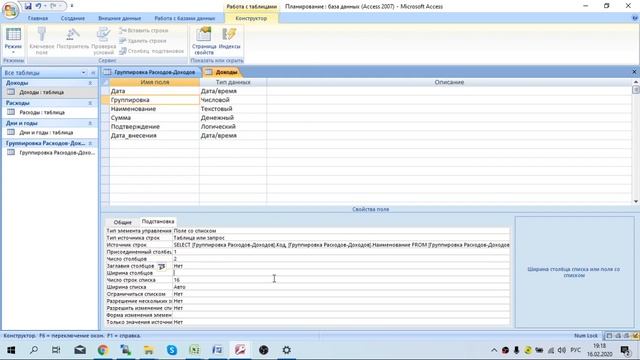Open the Создание ribbon tab
The width and height of the screenshot is (640, 360).
pyautogui.click(x=73, y=18)
